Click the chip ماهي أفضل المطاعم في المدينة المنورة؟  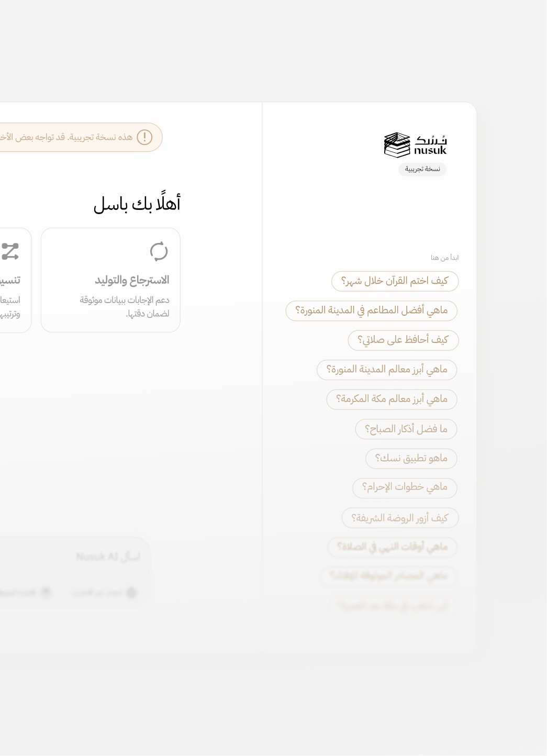click(x=372, y=310)
